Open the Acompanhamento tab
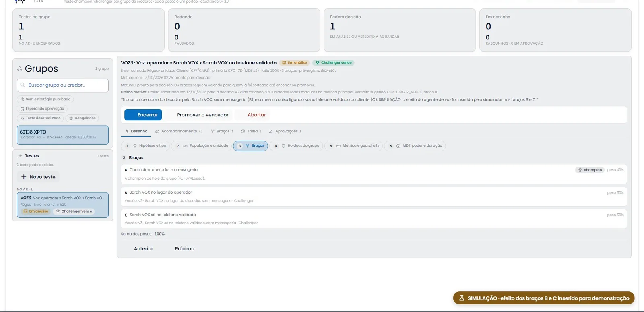644x312 pixels. 179,131
